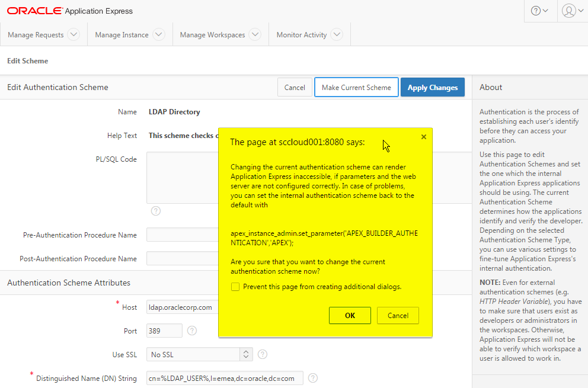The width and height of the screenshot is (588, 388).
Task: Click the Distinguished Name (DN) String field
Action: (225, 378)
